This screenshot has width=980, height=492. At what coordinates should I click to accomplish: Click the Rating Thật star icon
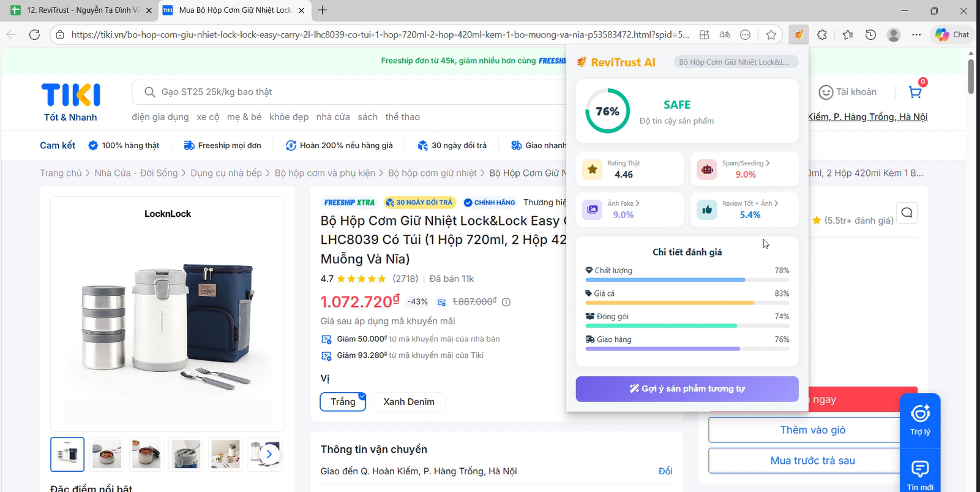pos(592,169)
